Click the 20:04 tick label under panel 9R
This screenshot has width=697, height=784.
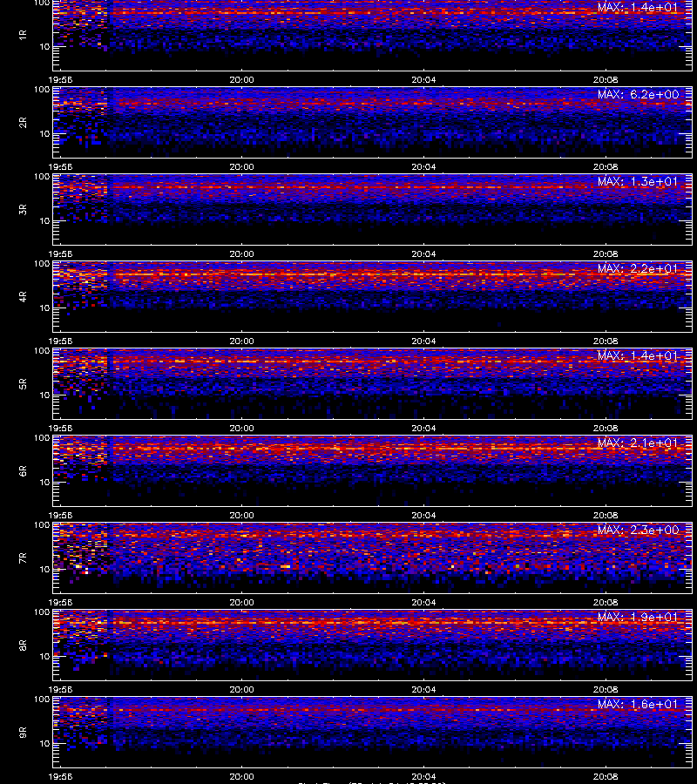click(x=423, y=776)
